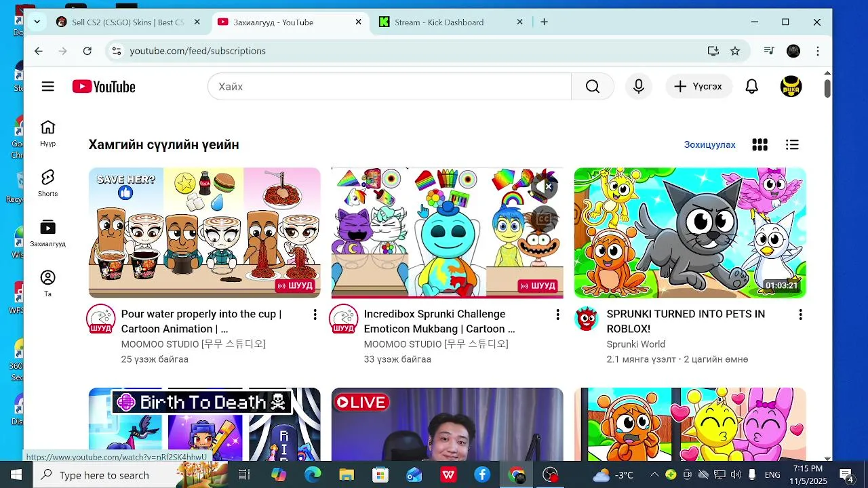Switch to list view layout
Screen dimensions: 868x488
point(792,144)
